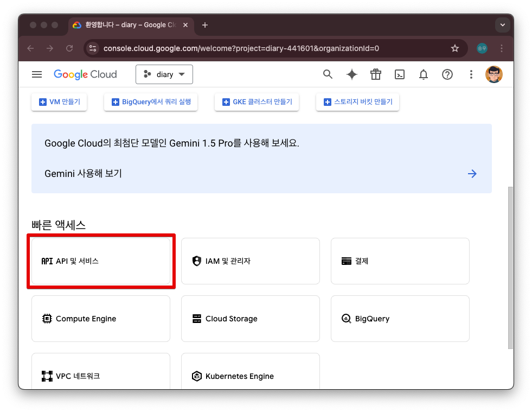Close the 환영합니다 – diary tab
Viewport: 532px width, 412px height.
(185, 25)
